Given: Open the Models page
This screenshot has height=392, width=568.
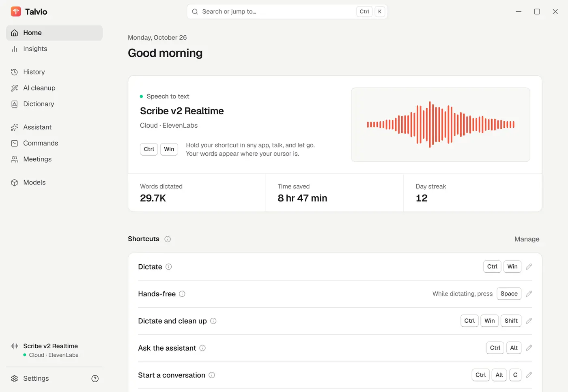Looking at the screenshot, I should 54,182.
